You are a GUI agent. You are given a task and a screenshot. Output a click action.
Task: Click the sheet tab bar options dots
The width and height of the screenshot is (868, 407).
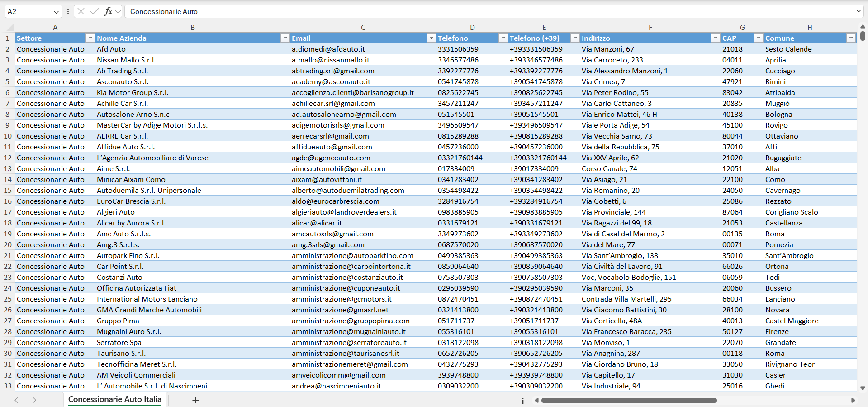point(523,401)
